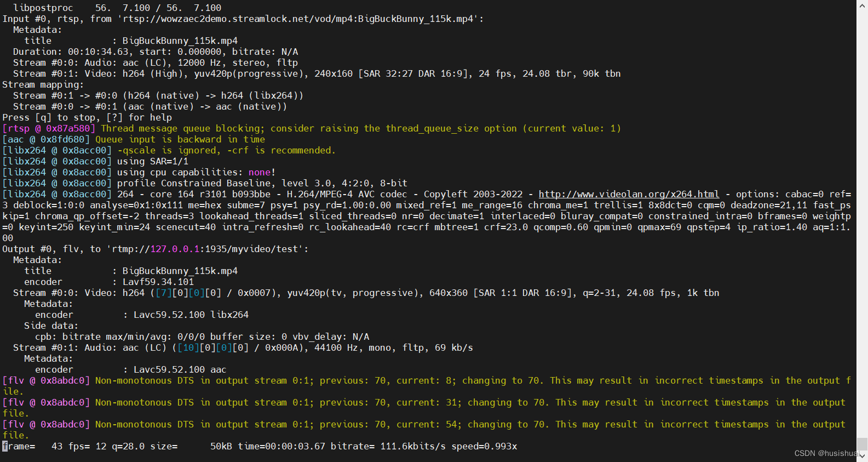Click the scrollbar up arrow
This screenshot has width=868, height=462.
(863, 4)
